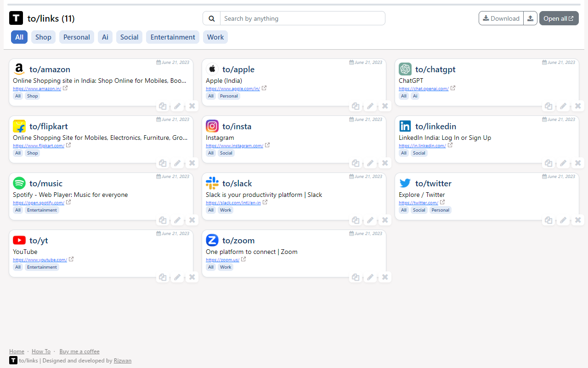Click the Download button

point(501,18)
